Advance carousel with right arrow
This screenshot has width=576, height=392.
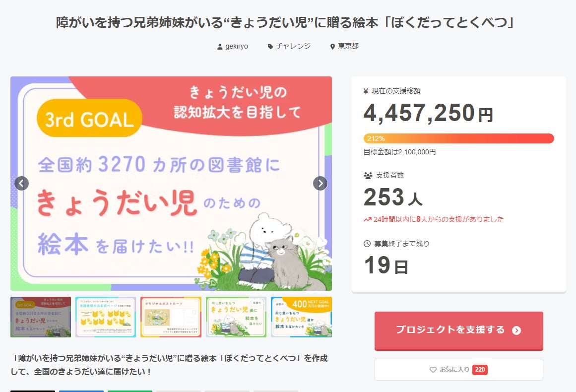320,184
